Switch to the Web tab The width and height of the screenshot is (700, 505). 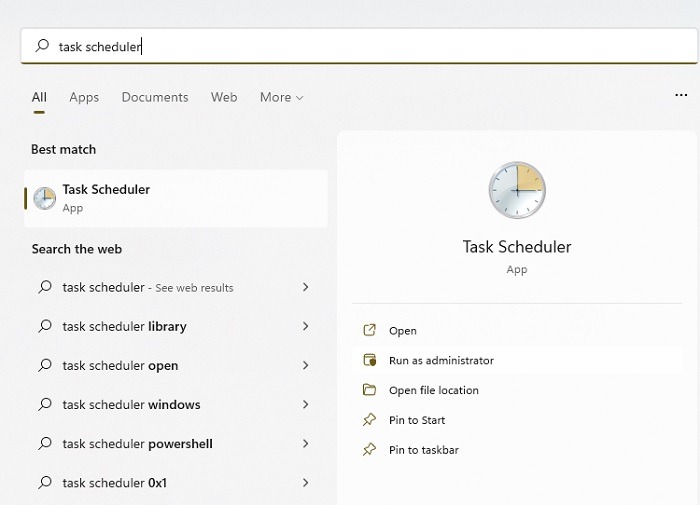click(x=224, y=97)
